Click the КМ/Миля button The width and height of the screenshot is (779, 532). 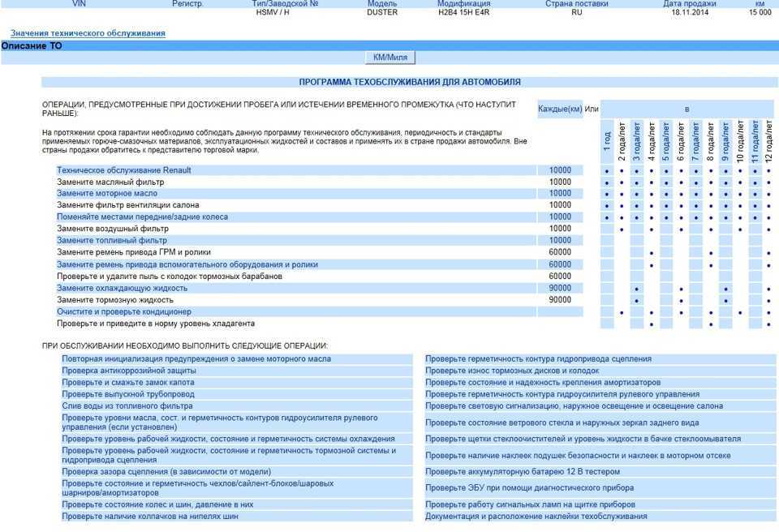click(390, 58)
